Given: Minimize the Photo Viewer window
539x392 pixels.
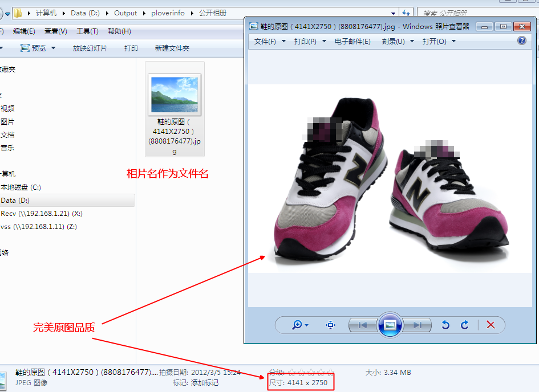Looking at the screenshot, I should click(485, 26).
